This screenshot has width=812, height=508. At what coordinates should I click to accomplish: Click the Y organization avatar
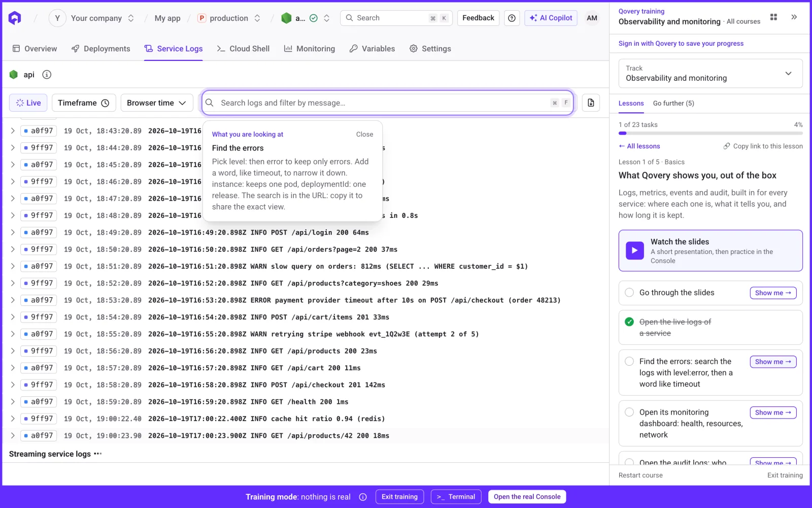pos(57,18)
